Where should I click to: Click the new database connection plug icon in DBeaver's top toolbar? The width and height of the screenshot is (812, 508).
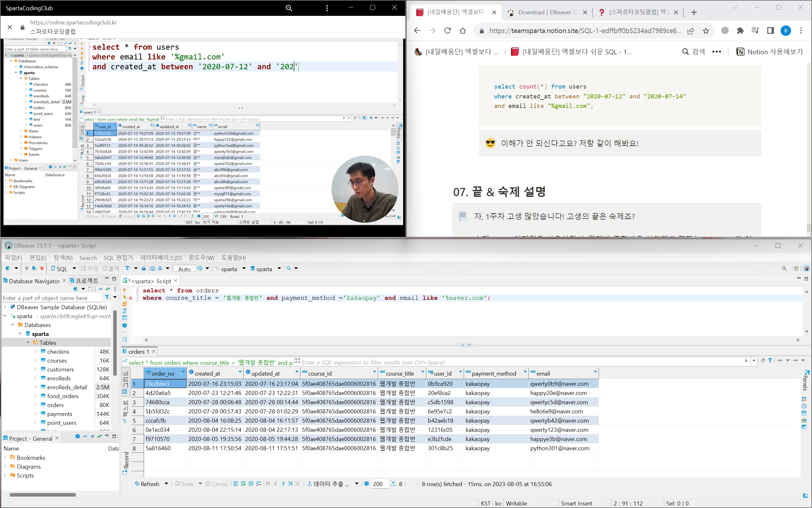(8, 269)
